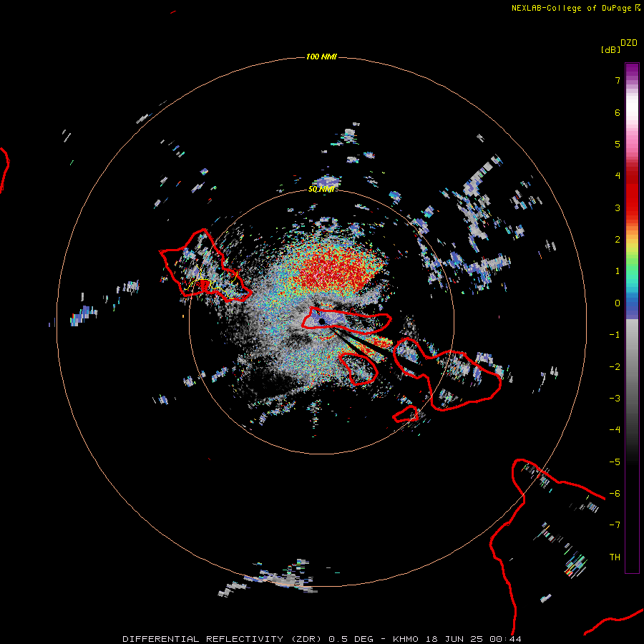Click the color scale value -4
The width and height of the screenshot is (644, 644).
pos(615,429)
